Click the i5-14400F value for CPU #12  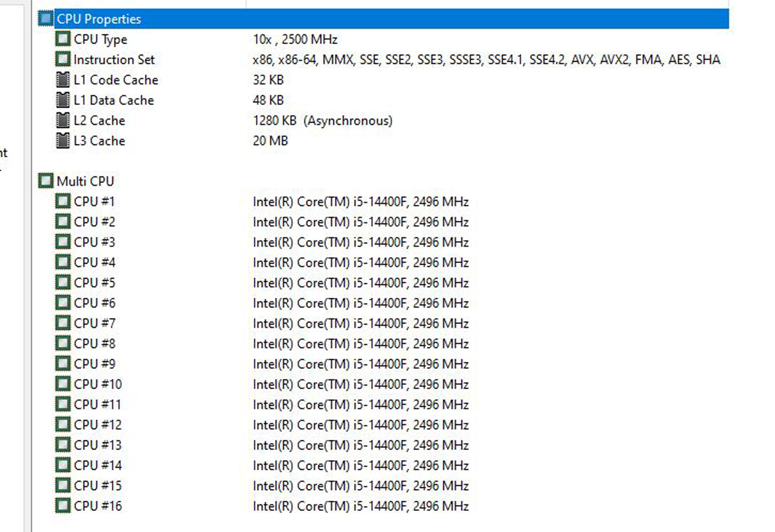361,425
